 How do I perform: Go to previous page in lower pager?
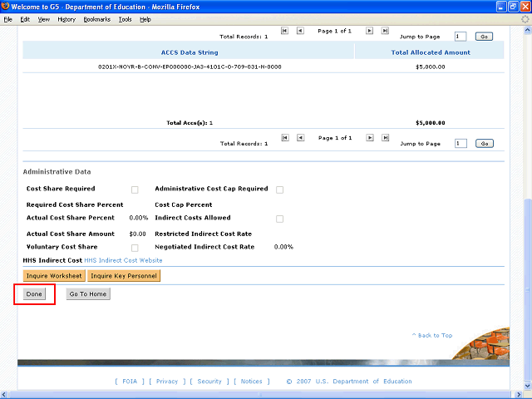(x=301, y=138)
